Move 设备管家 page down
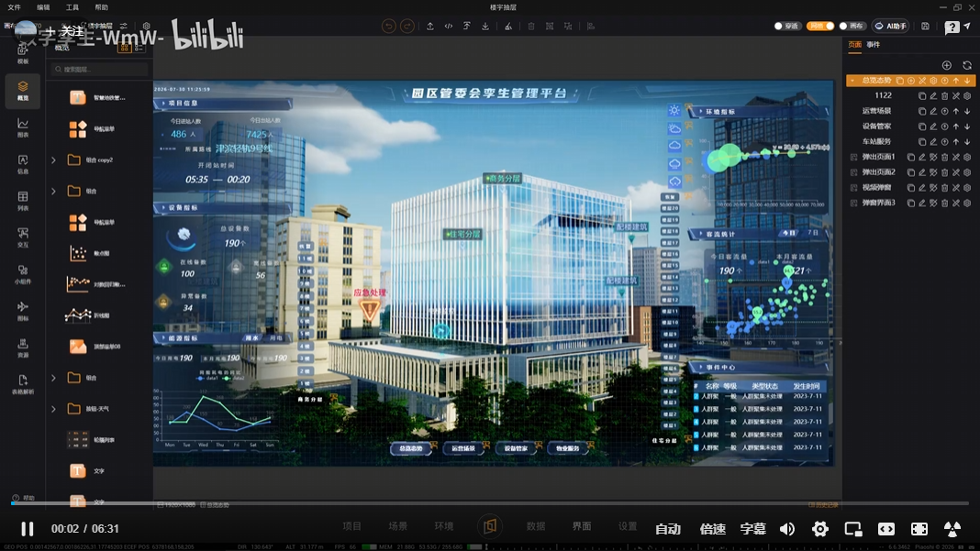Viewport: 980px width, 551px height. [x=967, y=127]
